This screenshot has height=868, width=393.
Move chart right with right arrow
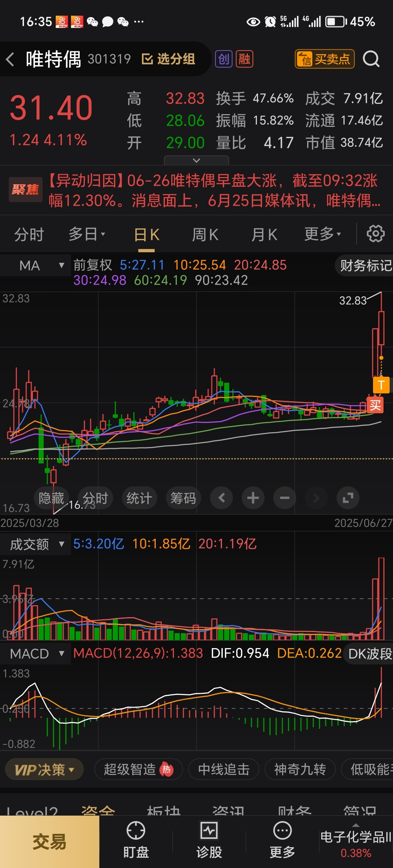tap(316, 498)
